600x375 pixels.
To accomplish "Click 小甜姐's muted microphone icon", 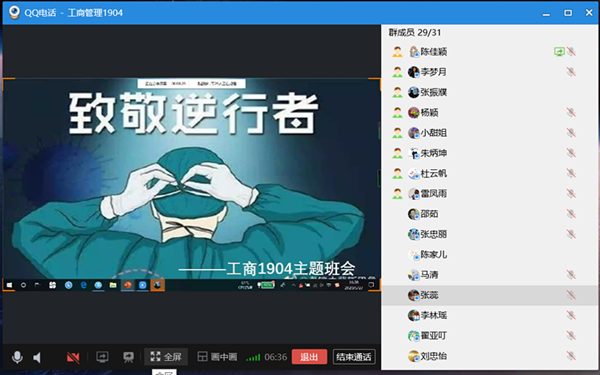I will (x=571, y=133).
